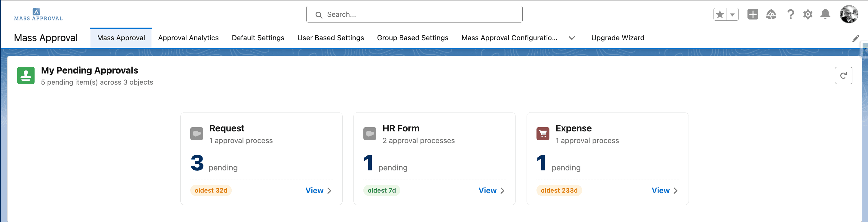
Task: Click the search magnifier icon
Action: coord(318,15)
